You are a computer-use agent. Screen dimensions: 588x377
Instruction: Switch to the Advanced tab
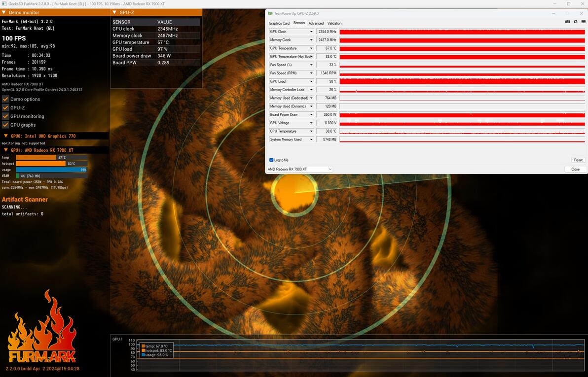click(x=316, y=23)
